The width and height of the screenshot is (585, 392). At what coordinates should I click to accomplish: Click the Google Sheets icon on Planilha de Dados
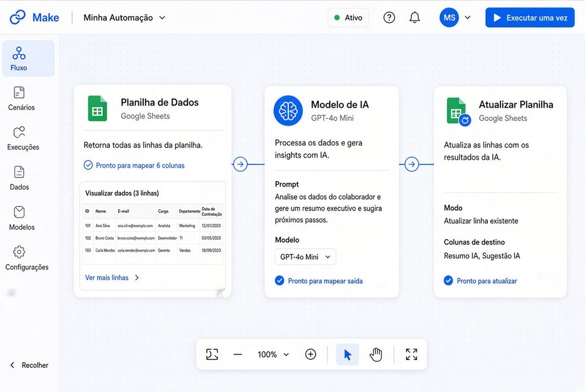point(97,108)
